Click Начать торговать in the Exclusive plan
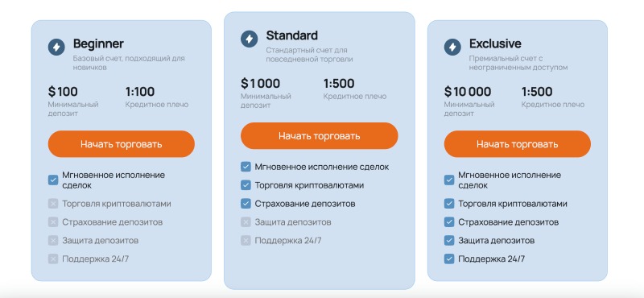644x298 pixels. 517,144
